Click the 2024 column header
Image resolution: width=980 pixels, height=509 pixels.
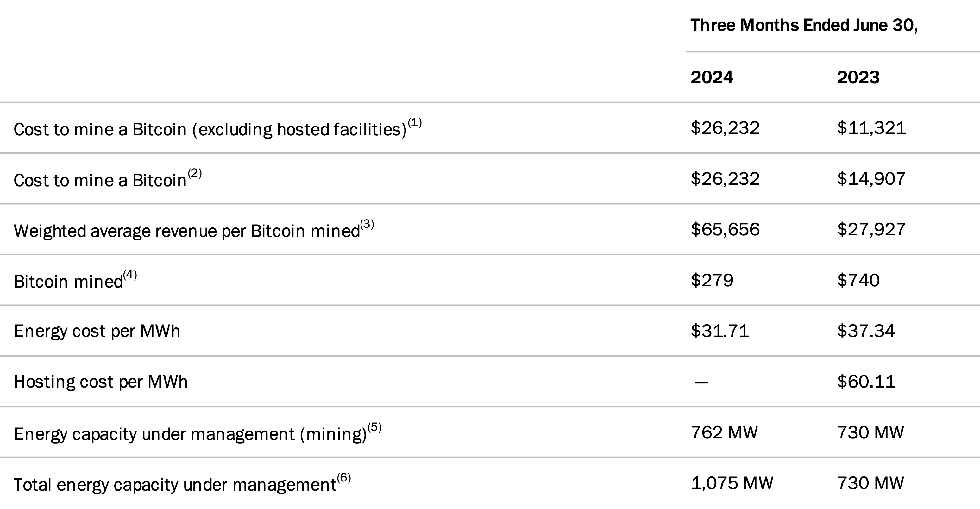coord(712,78)
